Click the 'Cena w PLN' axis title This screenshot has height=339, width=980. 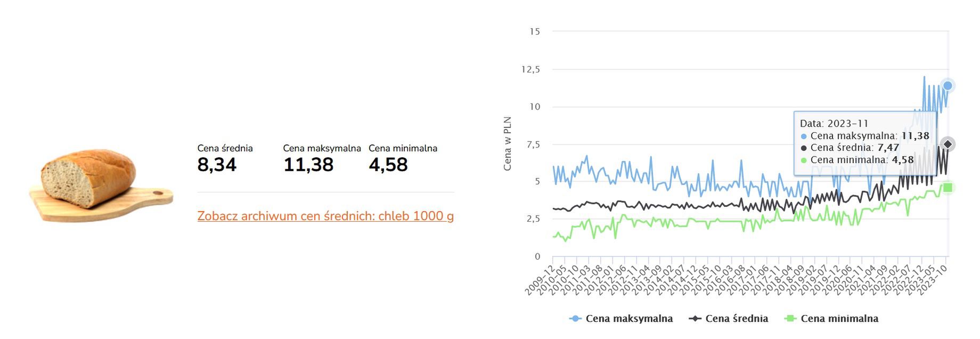click(508, 144)
